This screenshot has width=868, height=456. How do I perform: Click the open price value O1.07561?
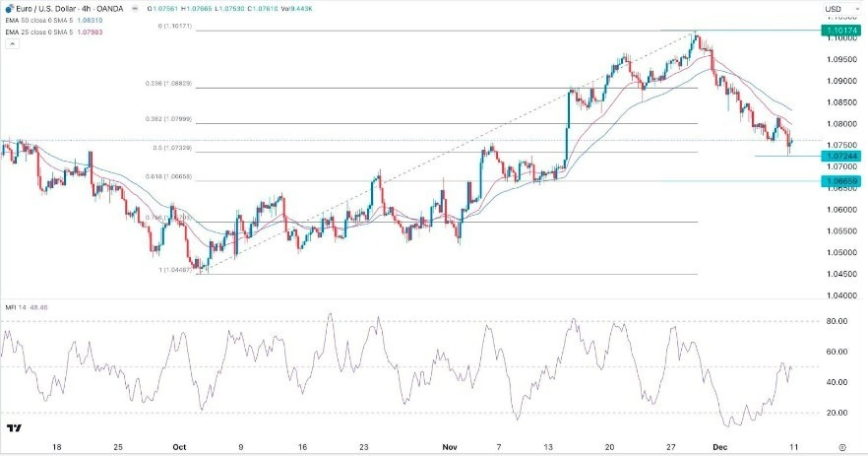(161, 9)
